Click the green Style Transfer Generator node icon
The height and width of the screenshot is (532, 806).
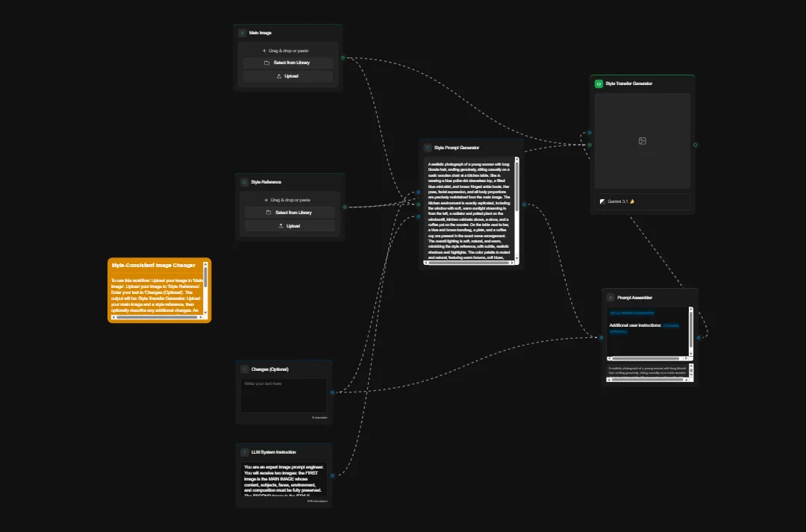[x=598, y=84]
